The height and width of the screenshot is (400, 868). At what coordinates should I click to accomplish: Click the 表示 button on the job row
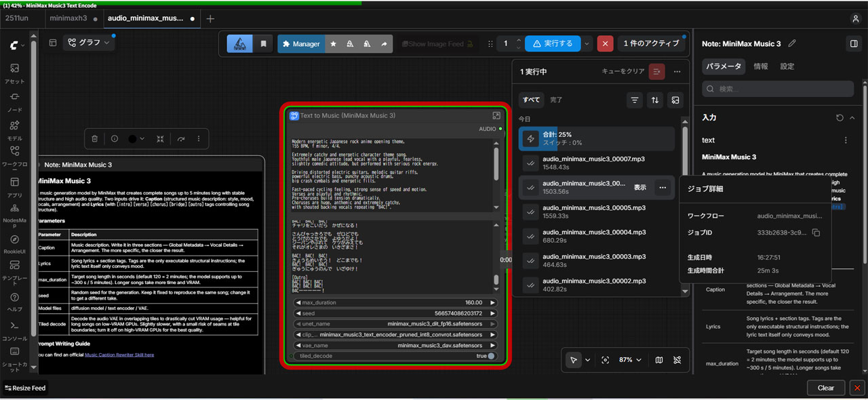pyautogui.click(x=639, y=188)
